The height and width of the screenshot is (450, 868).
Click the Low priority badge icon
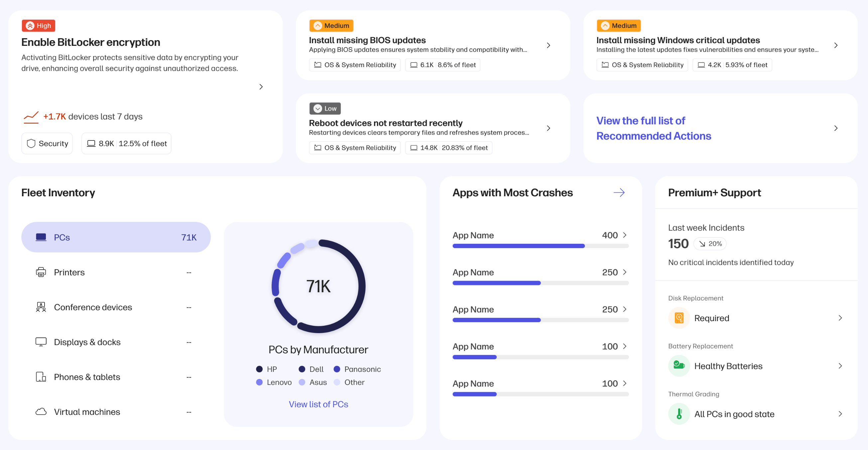[317, 108]
